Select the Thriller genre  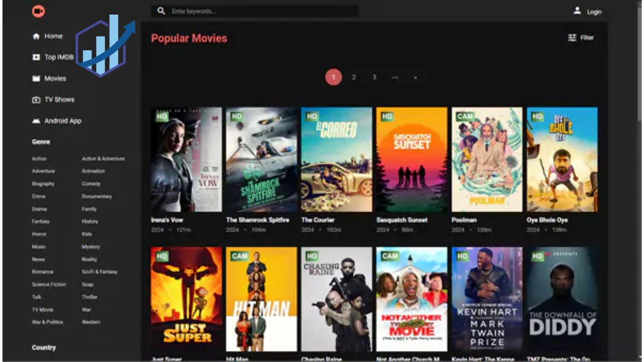click(89, 297)
